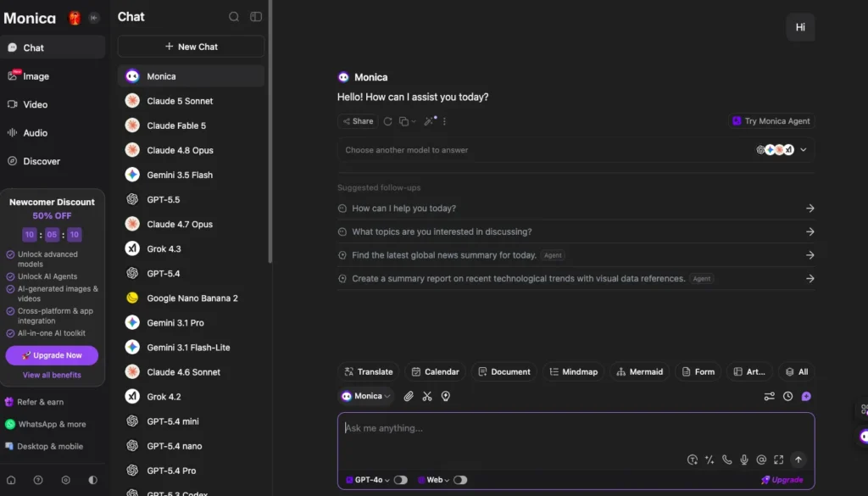The image size is (868, 496).
Task: Select Gemini 3.5 Flash in chat list
Action: [x=191, y=175]
